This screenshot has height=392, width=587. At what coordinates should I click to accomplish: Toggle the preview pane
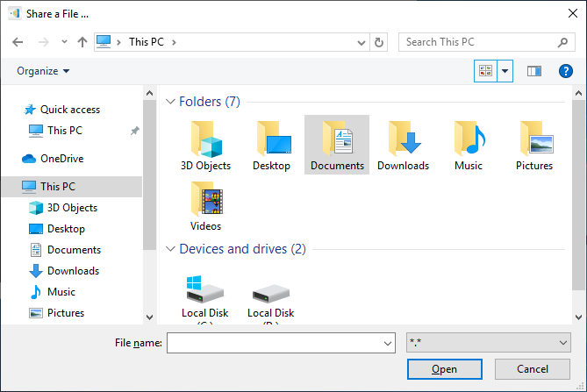pos(534,71)
